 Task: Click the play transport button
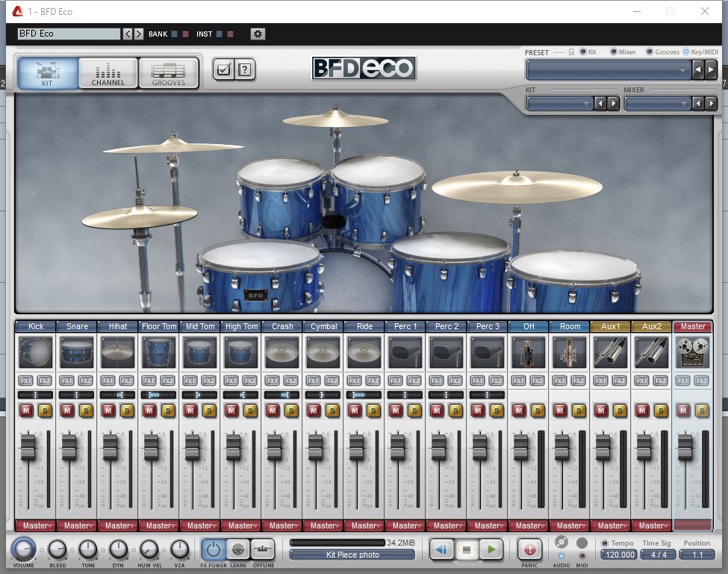491,550
